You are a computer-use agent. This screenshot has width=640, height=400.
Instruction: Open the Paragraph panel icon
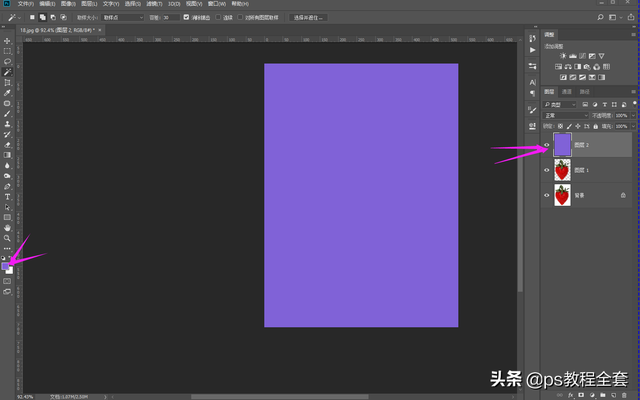(x=532, y=93)
